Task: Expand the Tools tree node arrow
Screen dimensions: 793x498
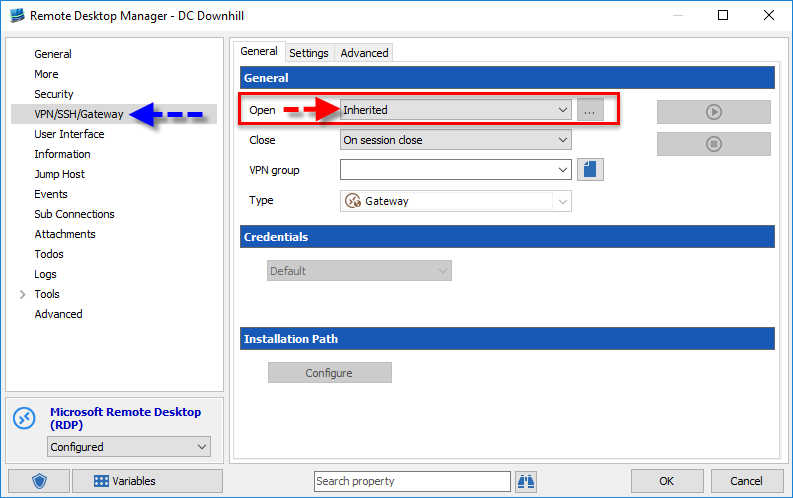Action: [x=22, y=294]
